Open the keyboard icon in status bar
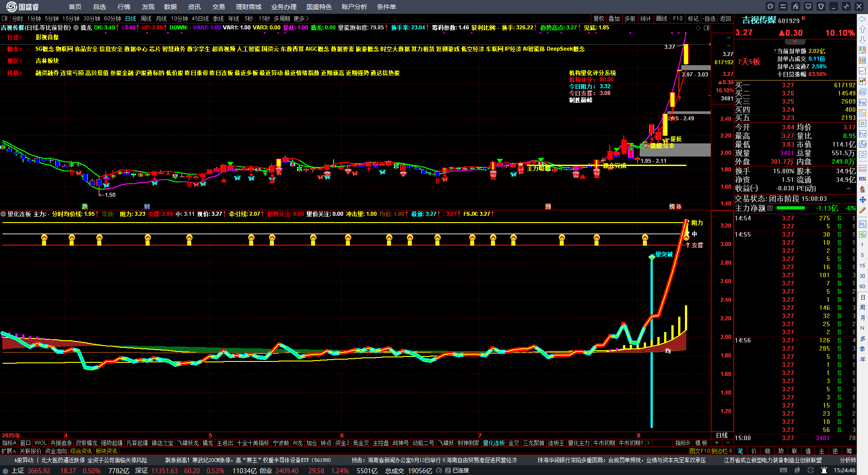Viewport: 868px width, 475px height. click(x=783, y=470)
